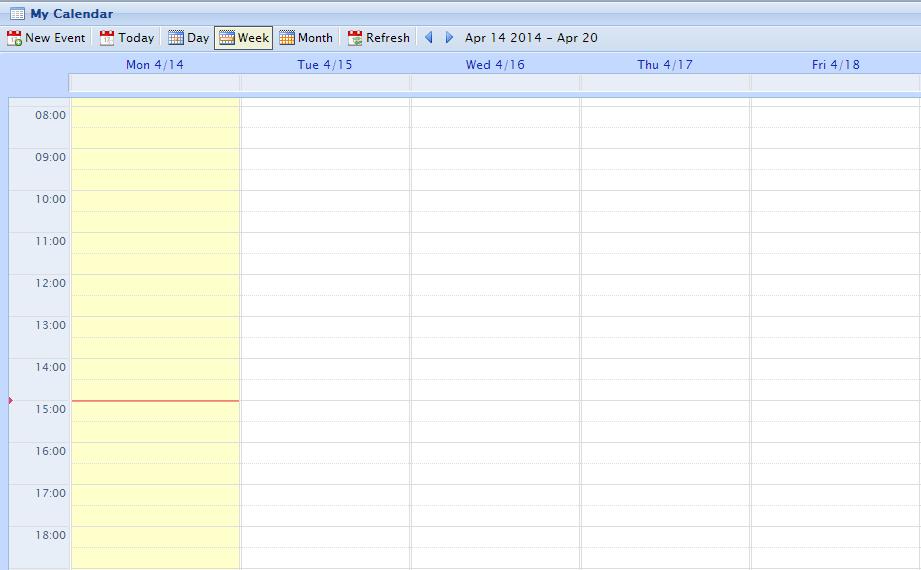Screen dimensions: 921x570
Task: Click the red current-time line on Monday
Action: [x=155, y=401]
